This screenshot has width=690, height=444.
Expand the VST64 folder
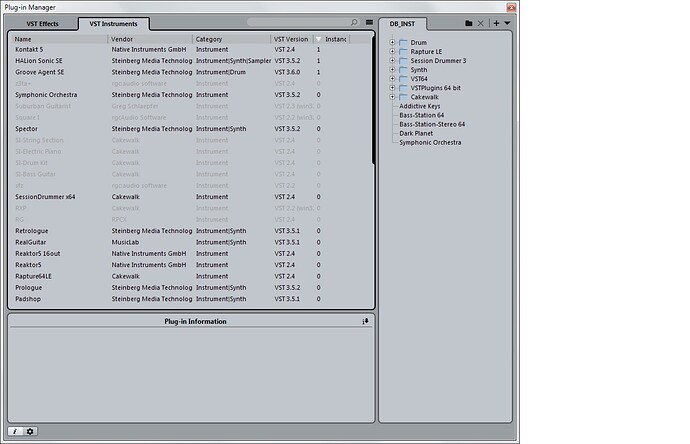click(x=392, y=79)
